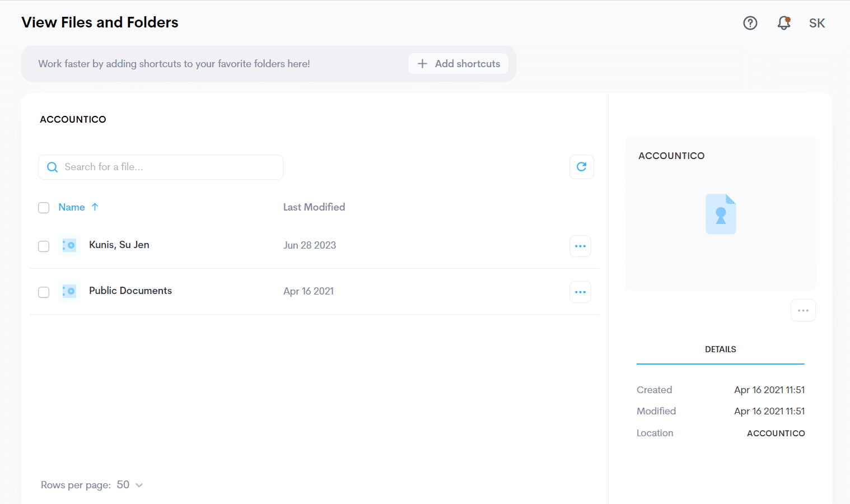Focus the Search for a file field

point(161,167)
